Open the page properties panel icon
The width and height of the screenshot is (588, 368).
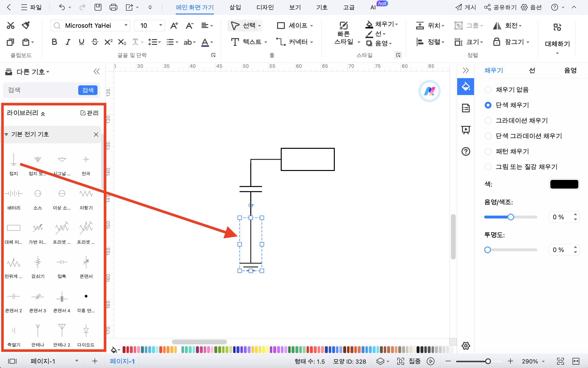466,108
